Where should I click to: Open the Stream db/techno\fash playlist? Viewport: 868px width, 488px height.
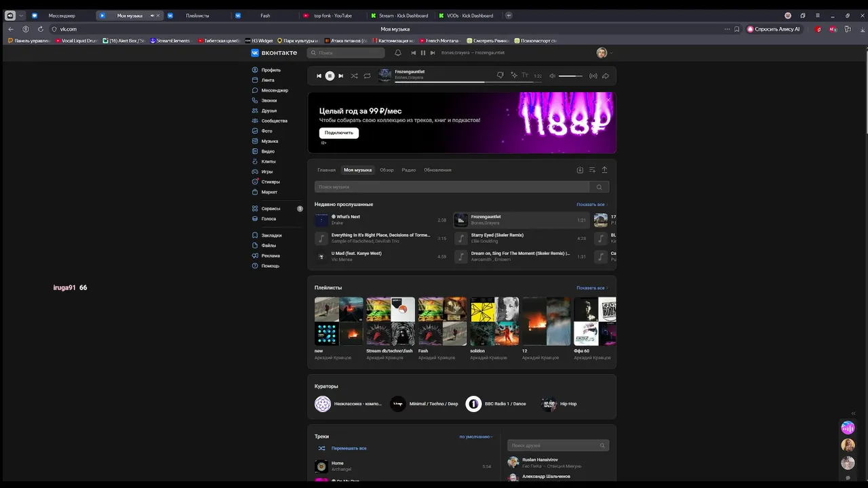(x=390, y=321)
